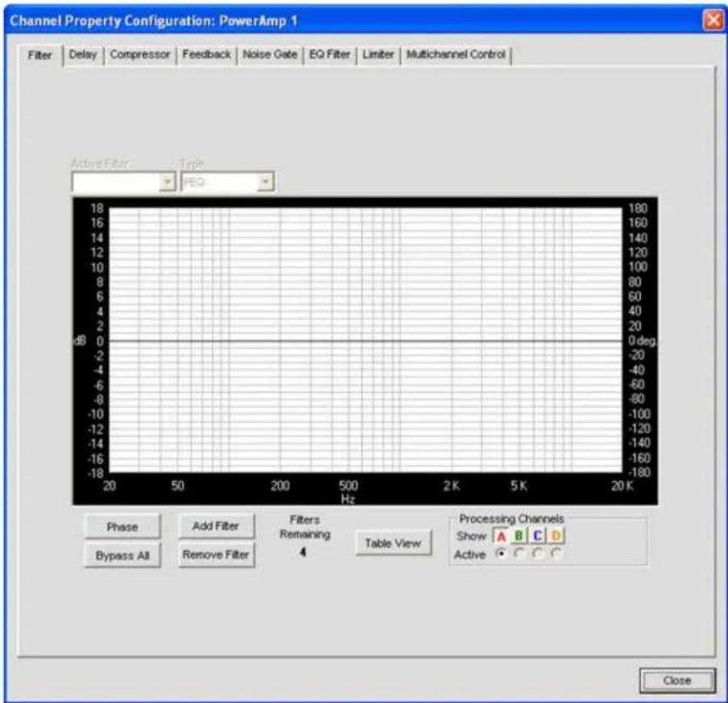Screen dimensions: 728x703
Task: Toggle Show for channel A
Action: (501, 536)
